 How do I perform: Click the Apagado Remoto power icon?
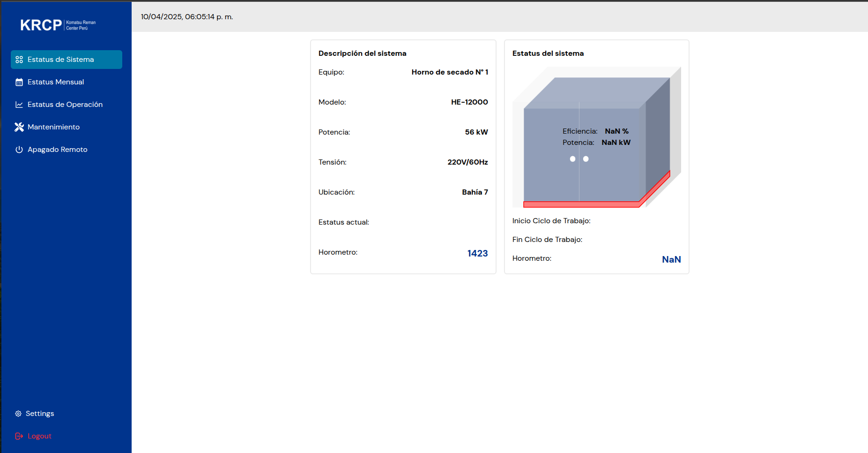(x=19, y=150)
